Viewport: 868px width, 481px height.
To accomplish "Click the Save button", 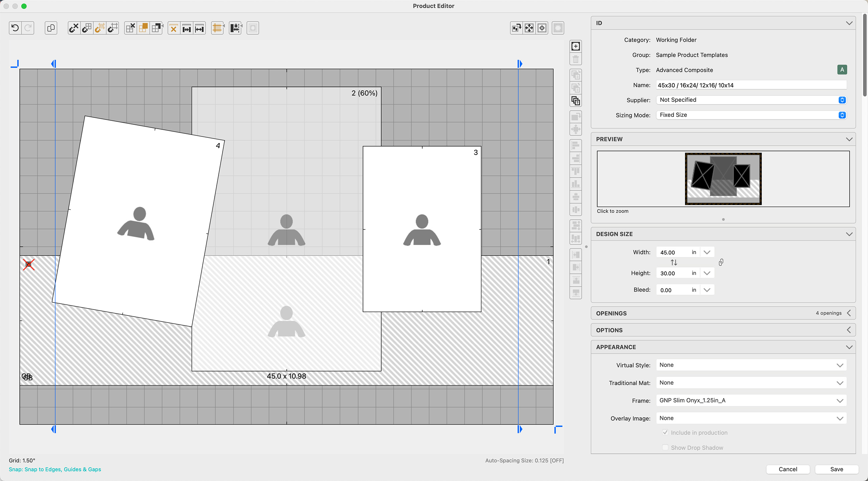I will 836,469.
